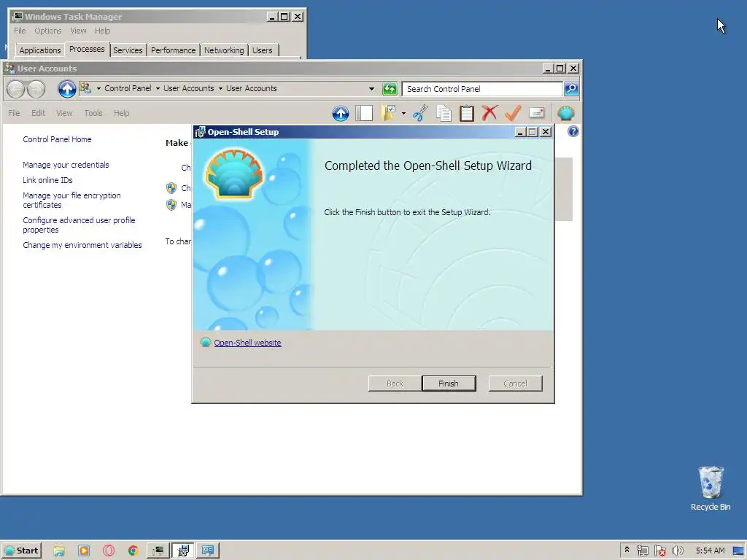The image size is (747, 560).
Task: Click the Paste clipboard icon in toolbar
Action: click(466, 113)
